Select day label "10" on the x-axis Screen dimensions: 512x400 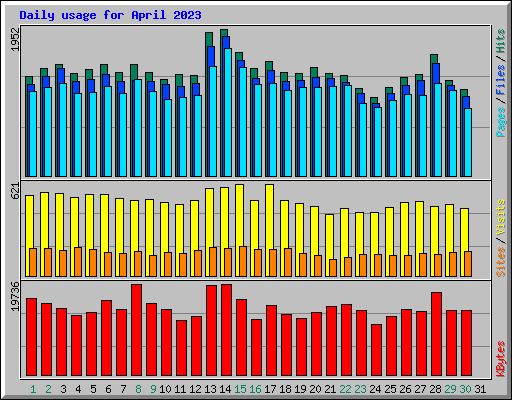click(x=165, y=389)
